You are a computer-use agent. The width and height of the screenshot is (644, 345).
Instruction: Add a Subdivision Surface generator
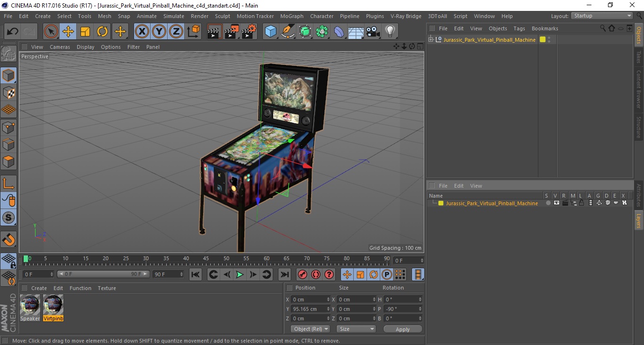[x=305, y=32]
